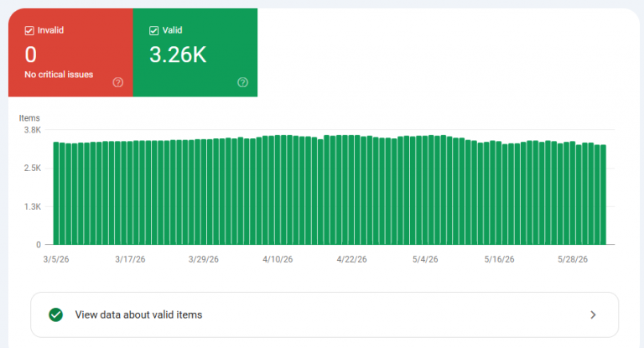Click the first chart bar at 3/5/26
Screen dimensions: 644x348
point(56,193)
